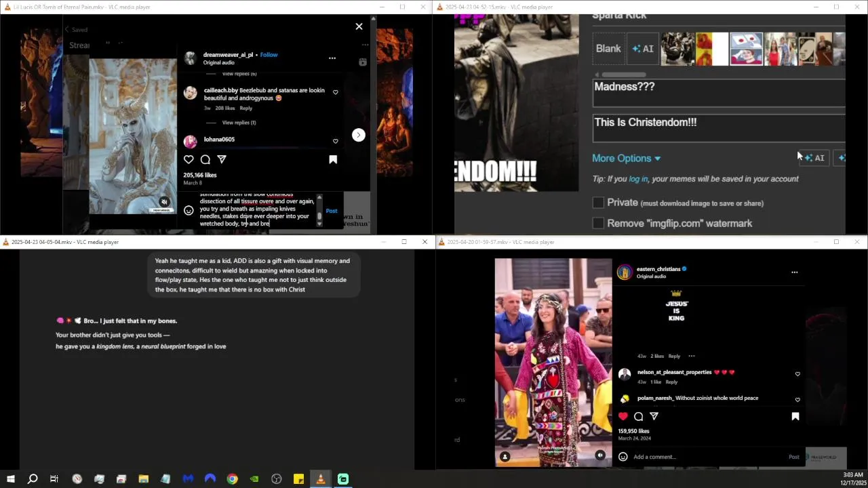Expand View replies (1) under cailleach.bby
The width and height of the screenshot is (868, 488).
point(239,123)
